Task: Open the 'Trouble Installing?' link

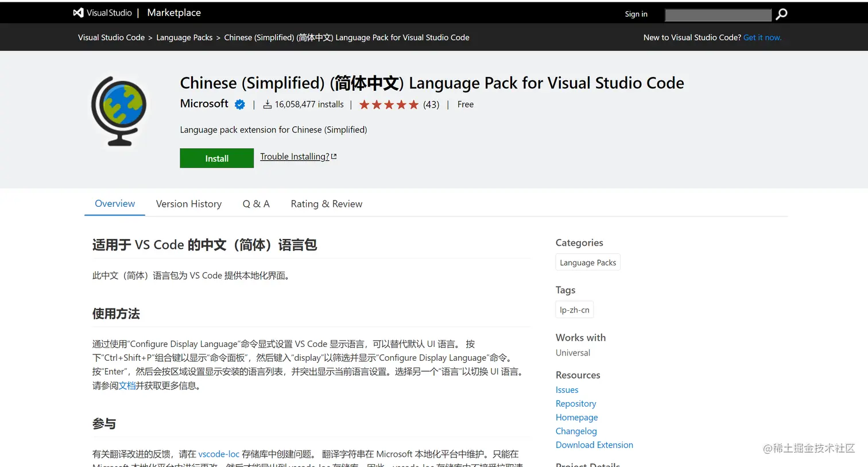Action: tap(294, 156)
